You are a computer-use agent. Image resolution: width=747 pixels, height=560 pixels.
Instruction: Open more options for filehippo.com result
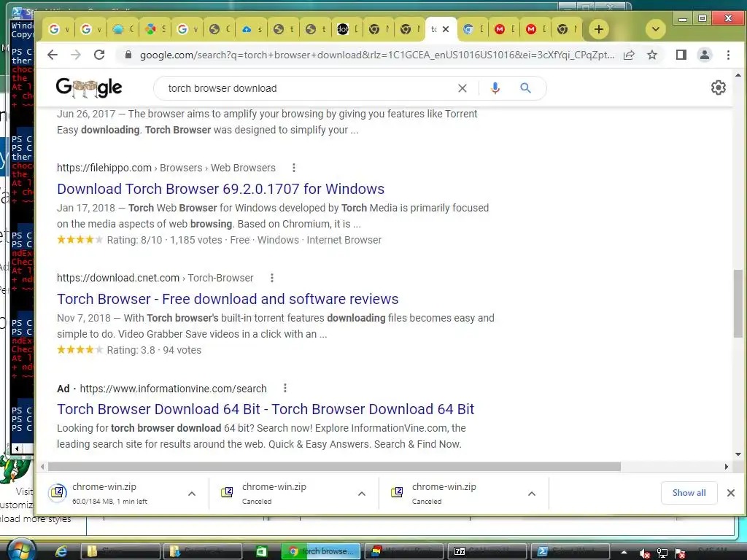tap(294, 168)
